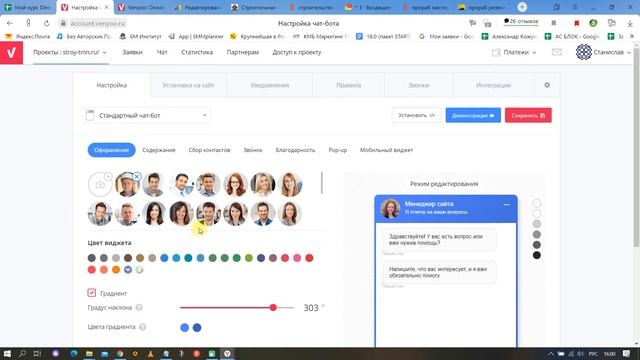The width and height of the screenshot is (640, 360).
Task: Switch to Уведомления tab
Action: click(x=270, y=85)
